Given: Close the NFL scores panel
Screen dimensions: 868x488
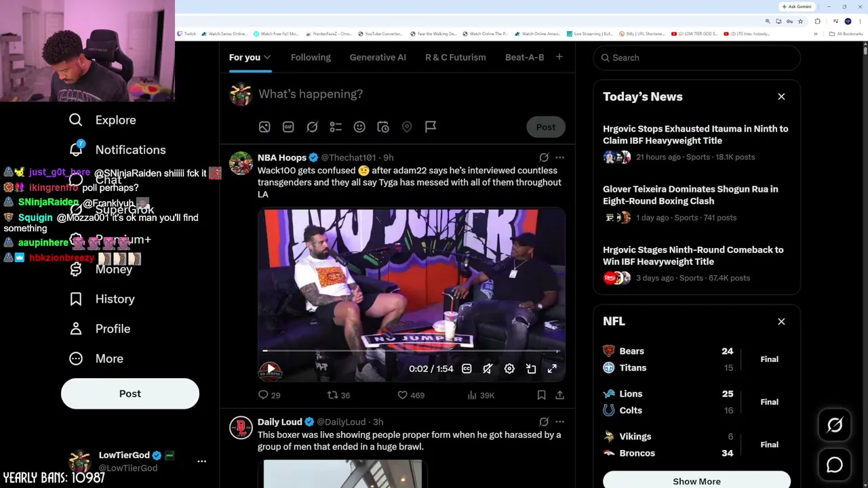Looking at the screenshot, I should 781,322.
